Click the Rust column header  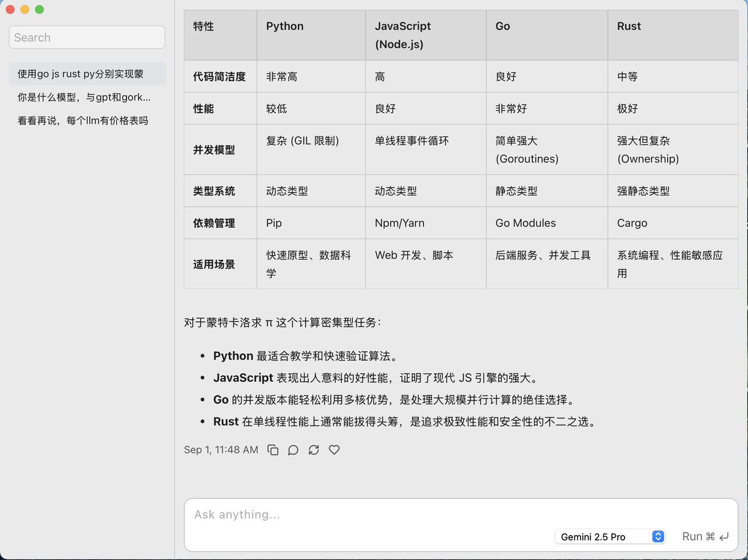pyautogui.click(x=673, y=35)
